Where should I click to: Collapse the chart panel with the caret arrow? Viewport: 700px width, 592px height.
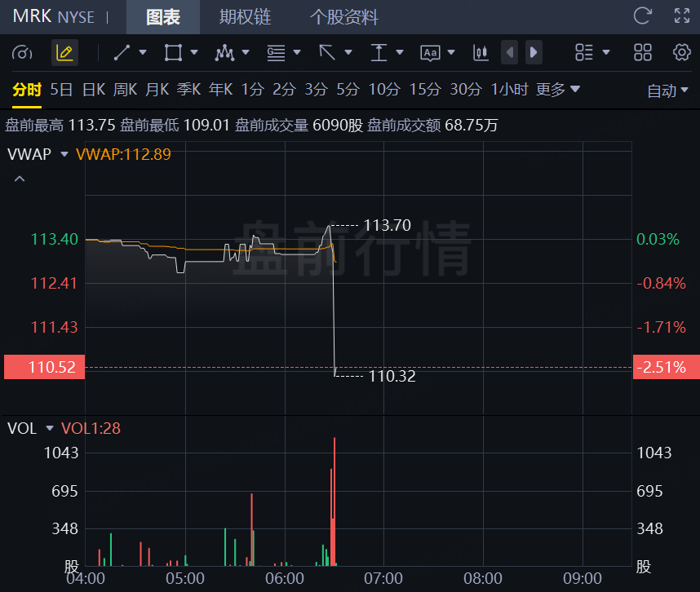[x=20, y=179]
